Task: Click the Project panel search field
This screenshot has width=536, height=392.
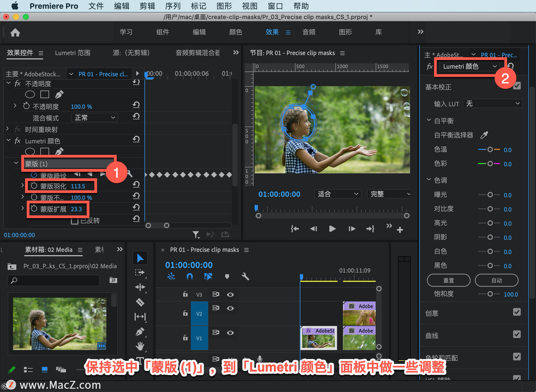Action: pos(54,280)
